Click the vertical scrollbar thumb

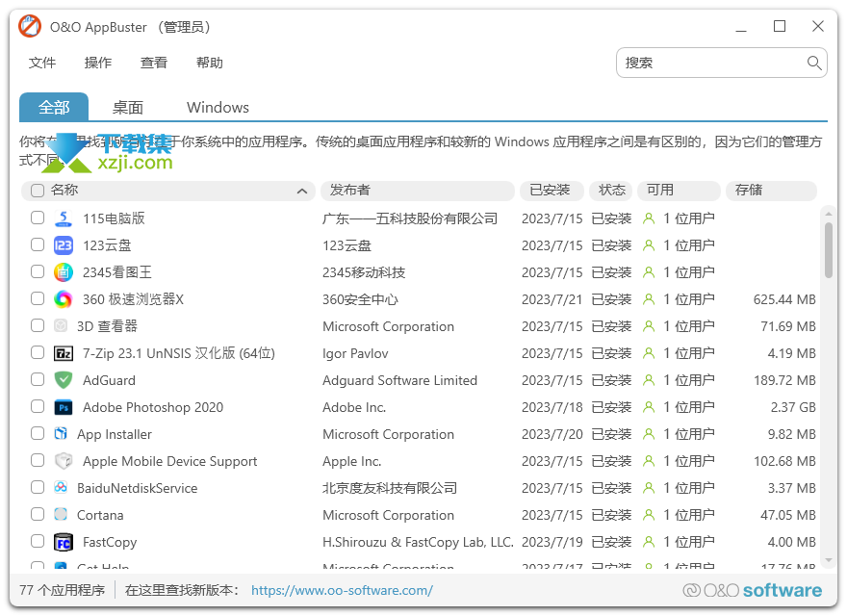tap(829, 249)
